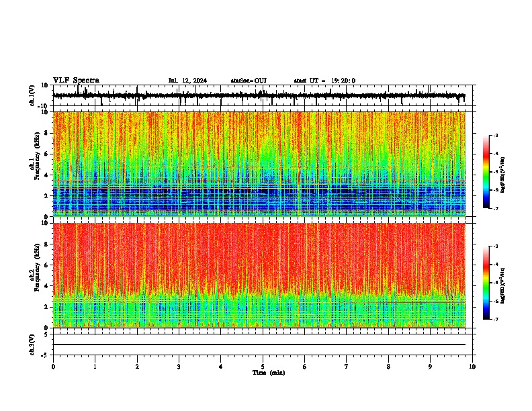The height and width of the screenshot is (411, 532).
Task: Click the ch.1 voltage waveform trace panel
Action: (263, 95)
